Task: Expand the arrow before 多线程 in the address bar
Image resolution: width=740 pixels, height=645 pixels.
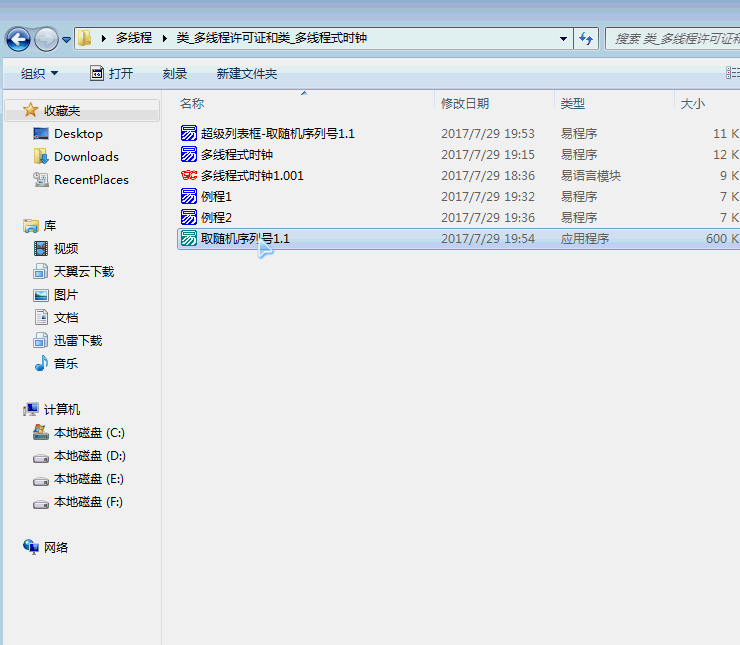Action: (x=103, y=38)
